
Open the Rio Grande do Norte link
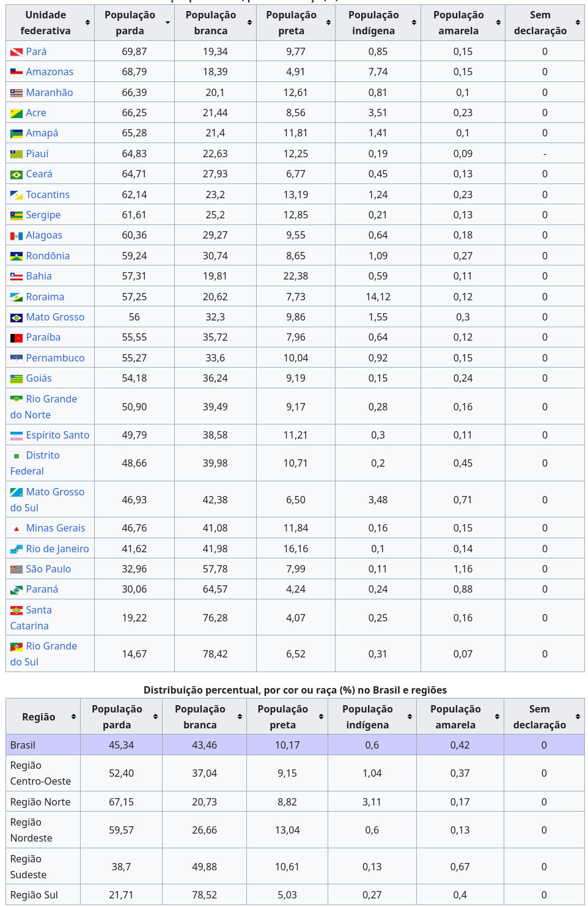43,407
